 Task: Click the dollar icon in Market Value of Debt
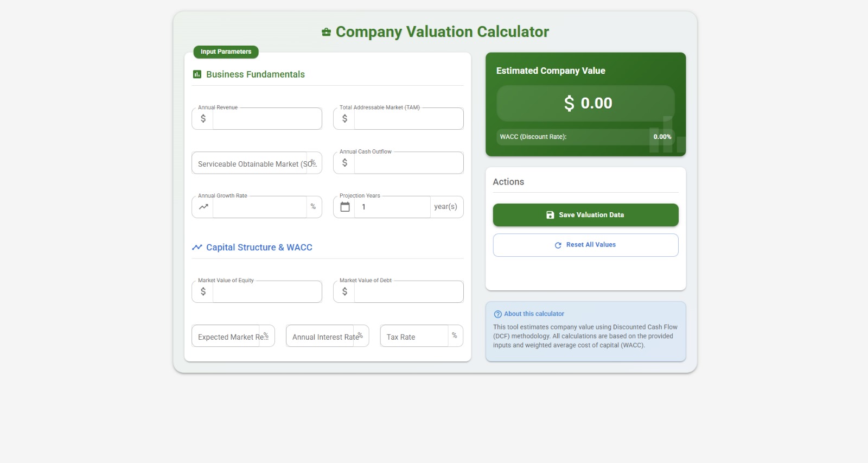coord(344,291)
